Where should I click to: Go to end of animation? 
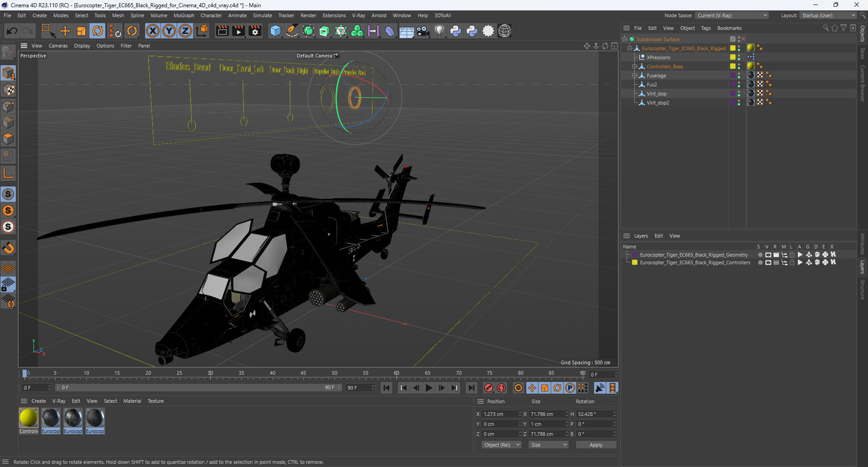pyautogui.click(x=471, y=388)
